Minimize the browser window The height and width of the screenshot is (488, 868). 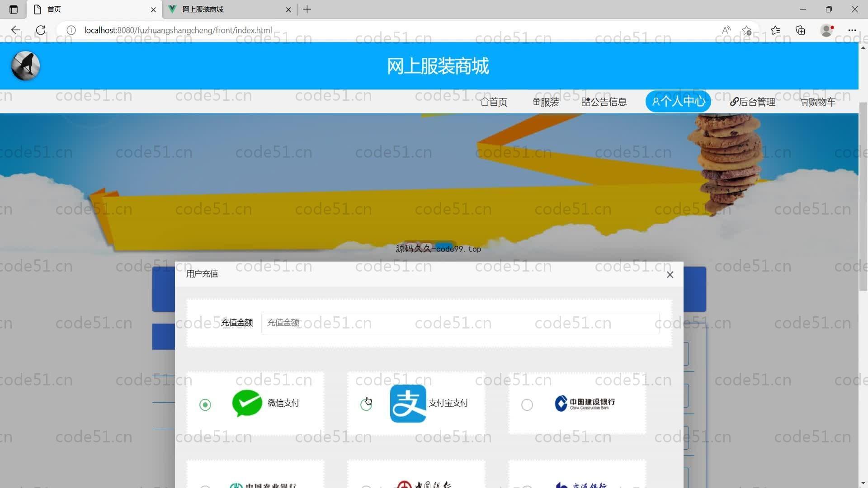803,9
